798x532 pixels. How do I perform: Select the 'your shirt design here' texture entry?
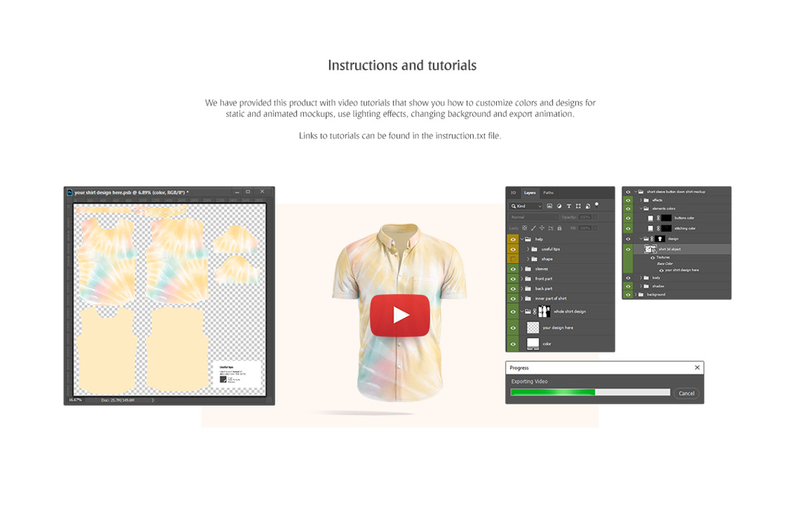(x=682, y=270)
